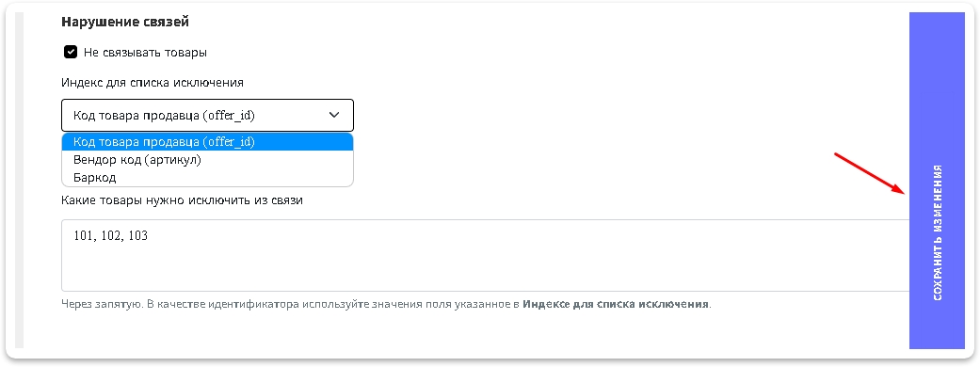Click "Какие товары нужно исключить из связи" label

coord(182,200)
